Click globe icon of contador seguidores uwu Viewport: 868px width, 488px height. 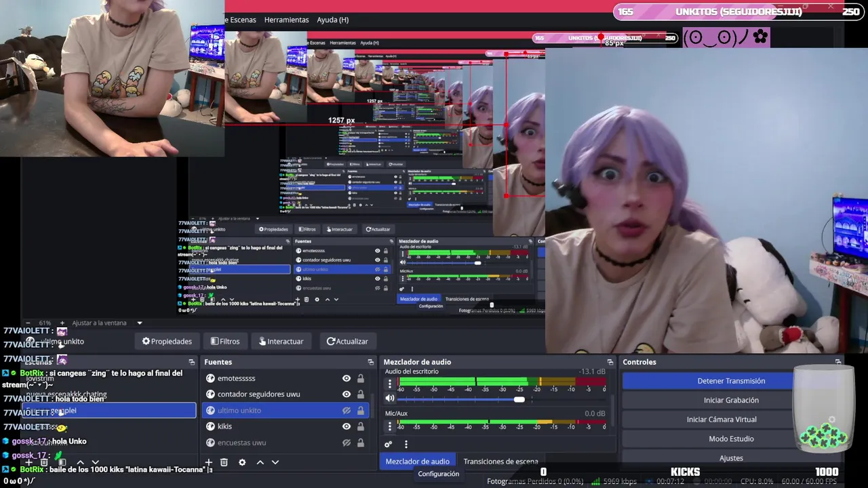[x=210, y=394]
